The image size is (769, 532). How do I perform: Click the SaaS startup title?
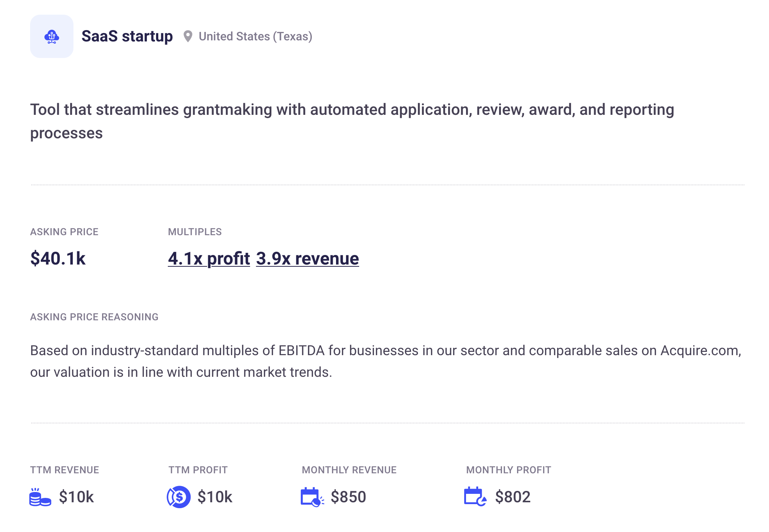[x=127, y=36]
